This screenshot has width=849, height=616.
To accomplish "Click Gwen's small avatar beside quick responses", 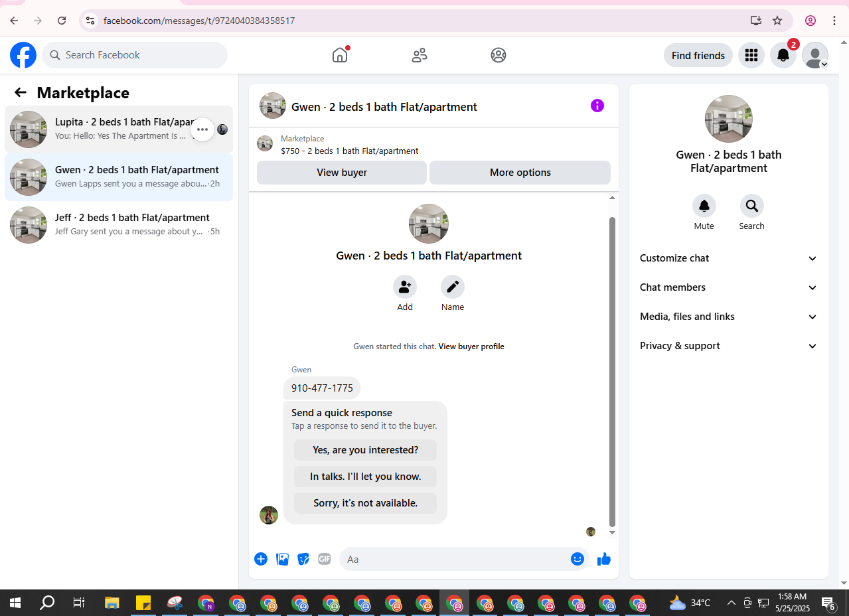I will click(x=269, y=515).
